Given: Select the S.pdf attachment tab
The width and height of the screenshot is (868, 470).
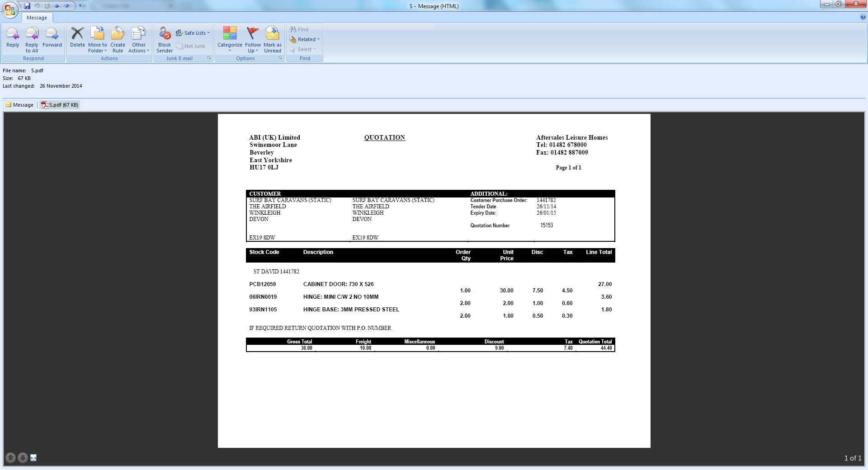Looking at the screenshot, I should [60, 105].
